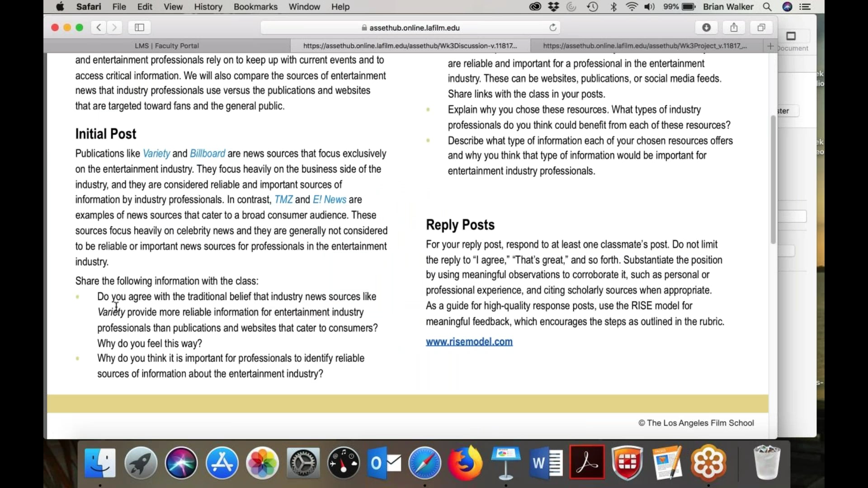Toggle the Safari sidebar button

click(139, 28)
